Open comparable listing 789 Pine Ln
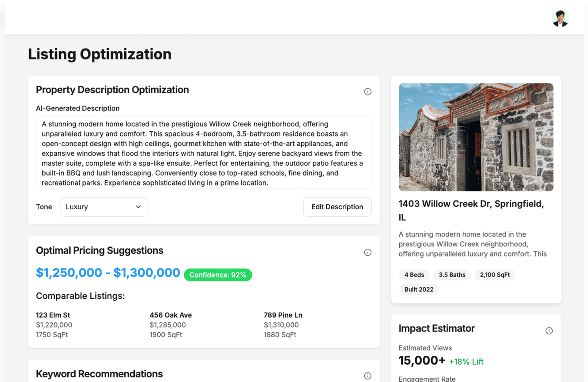The height and width of the screenshot is (382, 588). [x=283, y=315]
